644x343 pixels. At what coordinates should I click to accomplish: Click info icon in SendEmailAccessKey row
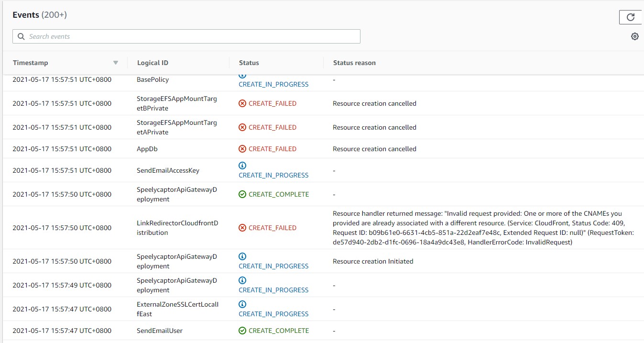[x=242, y=166]
